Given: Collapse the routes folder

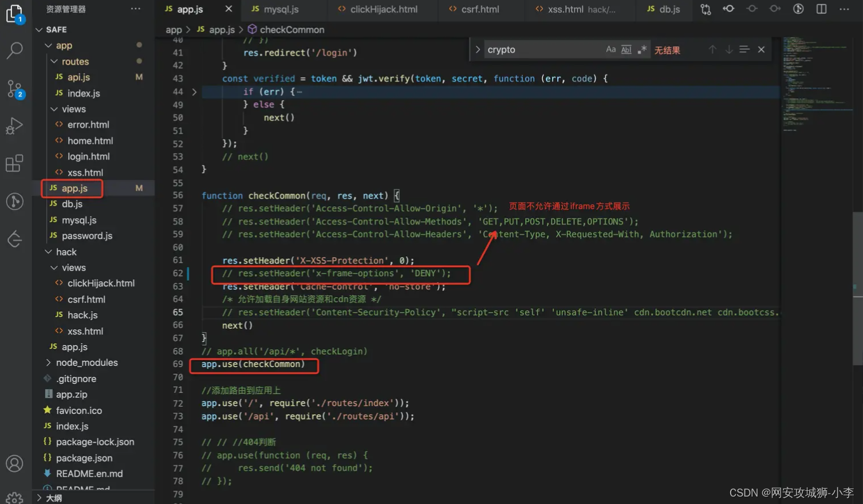Looking at the screenshot, I should (54, 61).
